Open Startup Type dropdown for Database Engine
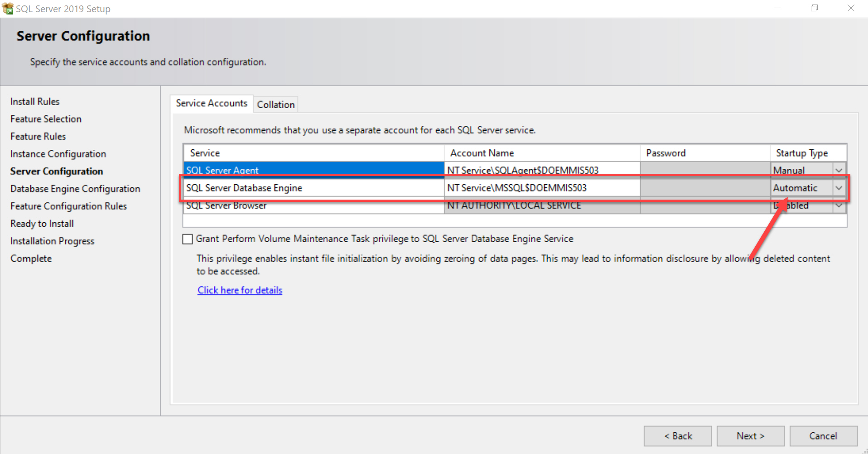This screenshot has width=868, height=454. pyautogui.click(x=839, y=188)
